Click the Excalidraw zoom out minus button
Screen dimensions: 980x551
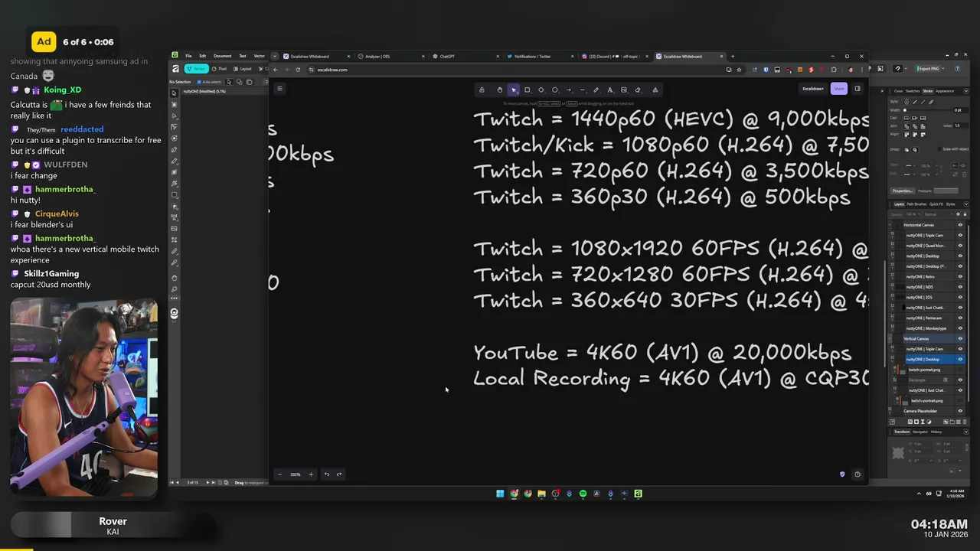tap(279, 474)
